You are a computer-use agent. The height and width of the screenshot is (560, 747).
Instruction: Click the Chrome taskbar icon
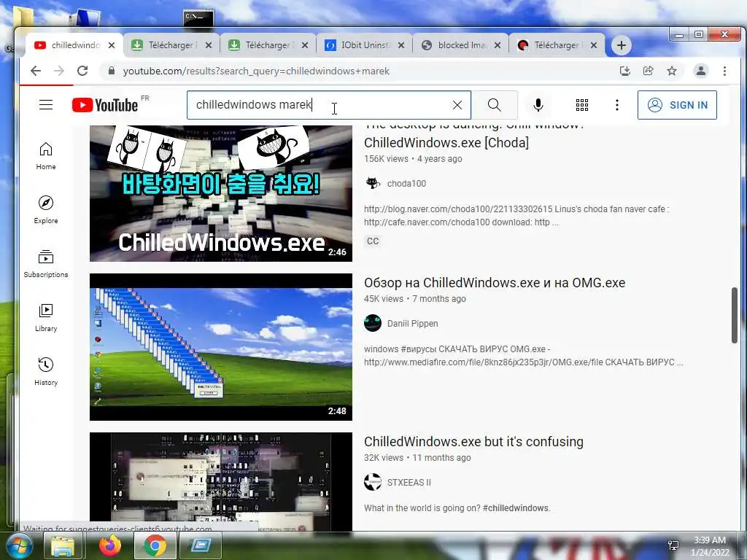pyautogui.click(x=155, y=545)
